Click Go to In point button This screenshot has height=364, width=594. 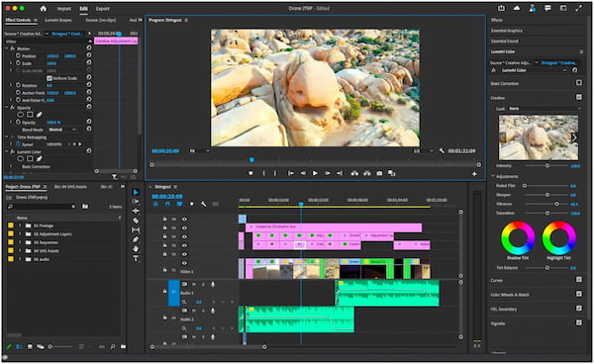point(291,173)
